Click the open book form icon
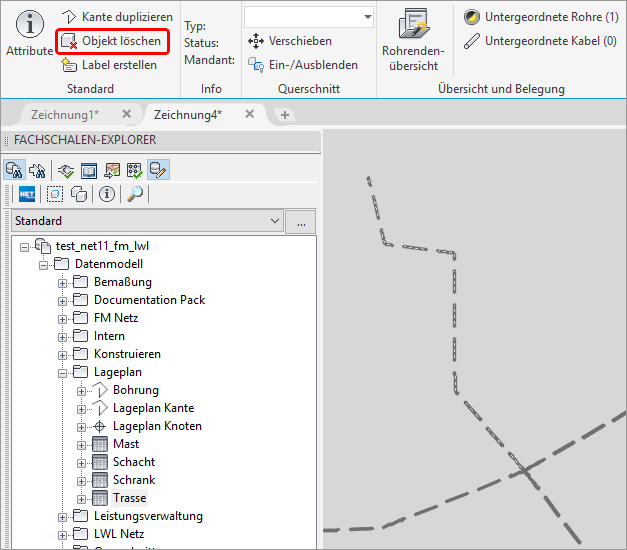Image resolution: width=627 pixels, height=550 pixels. click(89, 171)
